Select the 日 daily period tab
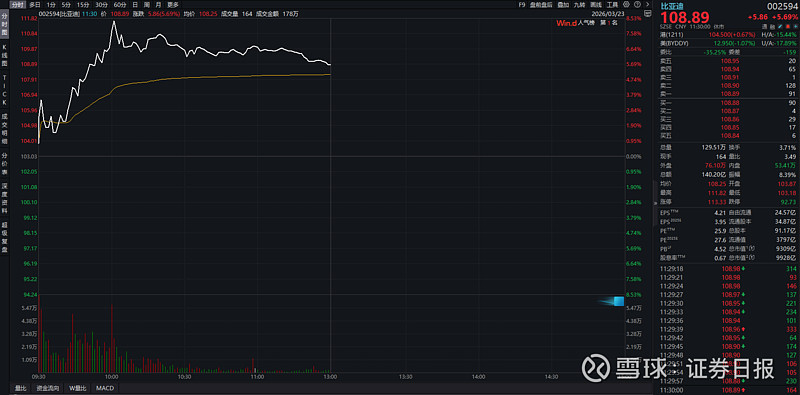The image size is (800, 395). [x=135, y=5]
